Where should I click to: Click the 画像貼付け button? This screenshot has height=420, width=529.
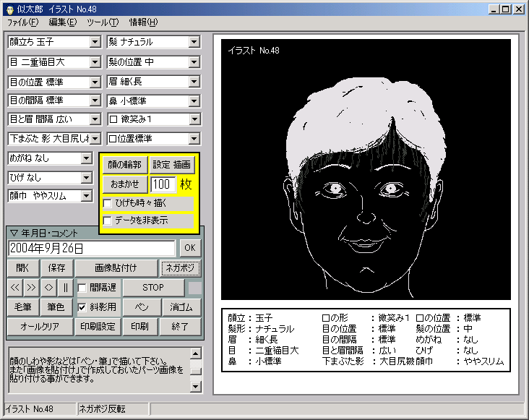point(116,268)
